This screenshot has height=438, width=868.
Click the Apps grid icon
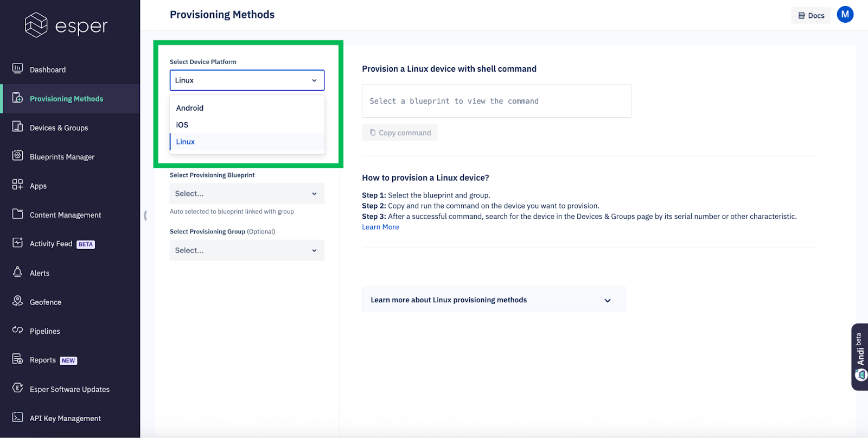pos(17,185)
